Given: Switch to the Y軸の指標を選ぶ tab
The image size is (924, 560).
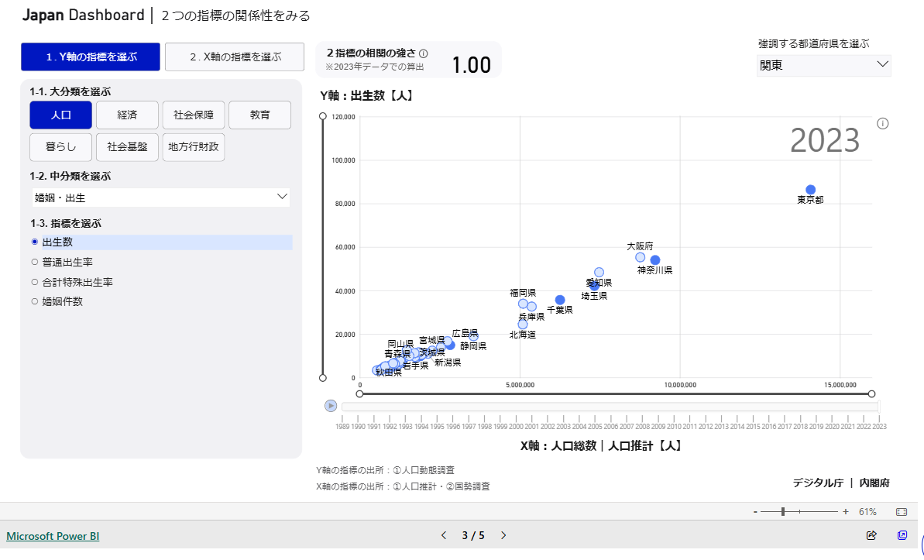Looking at the screenshot, I should [91, 57].
